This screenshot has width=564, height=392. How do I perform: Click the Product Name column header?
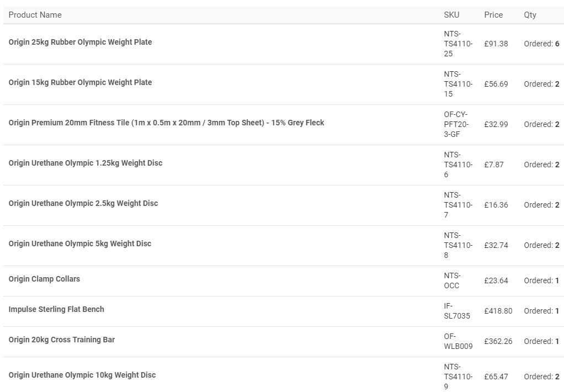pyautogui.click(x=35, y=15)
